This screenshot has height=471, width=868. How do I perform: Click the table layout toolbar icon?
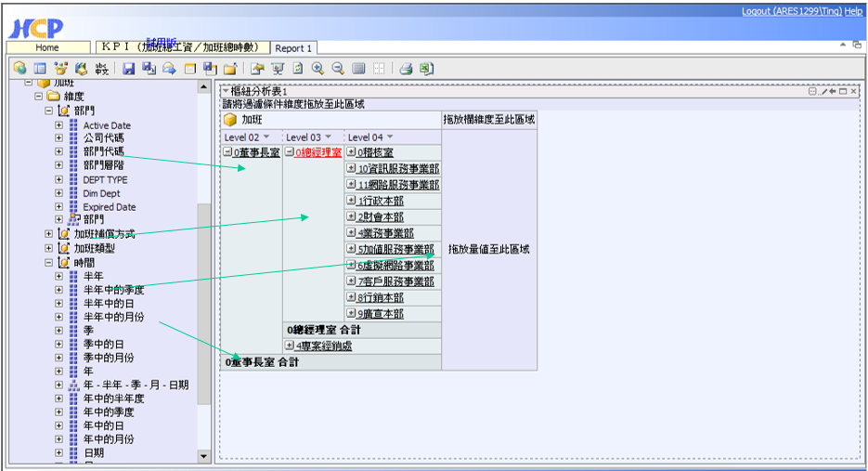point(40,68)
